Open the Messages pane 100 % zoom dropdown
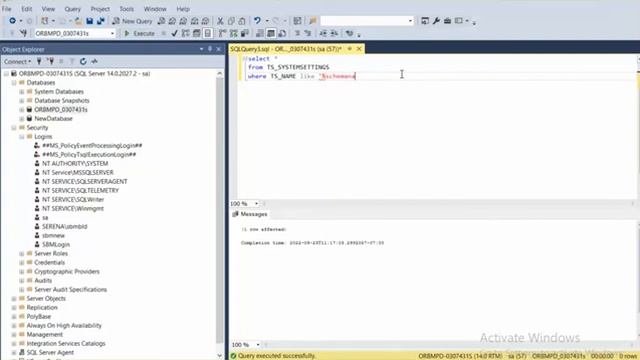The width and height of the screenshot is (640, 360). click(258, 345)
